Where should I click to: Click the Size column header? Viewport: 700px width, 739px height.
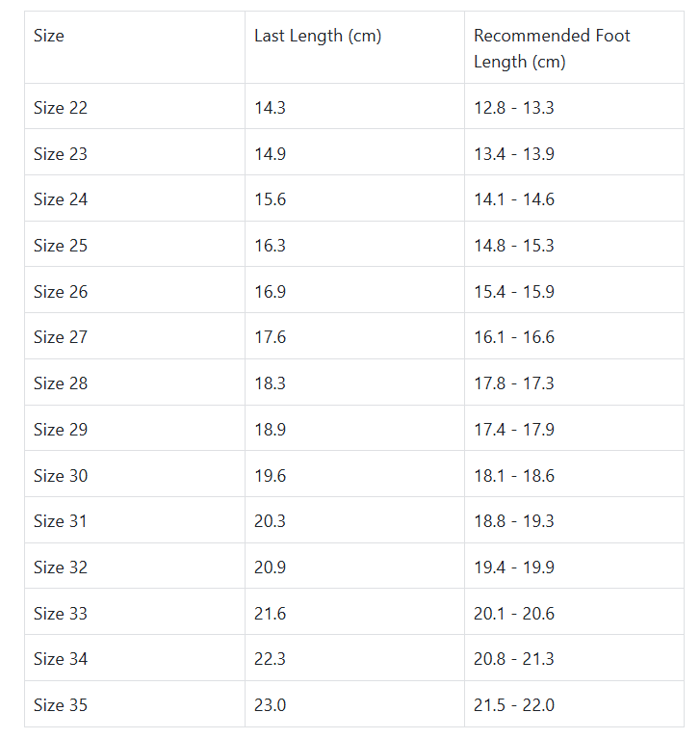click(49, 37)
